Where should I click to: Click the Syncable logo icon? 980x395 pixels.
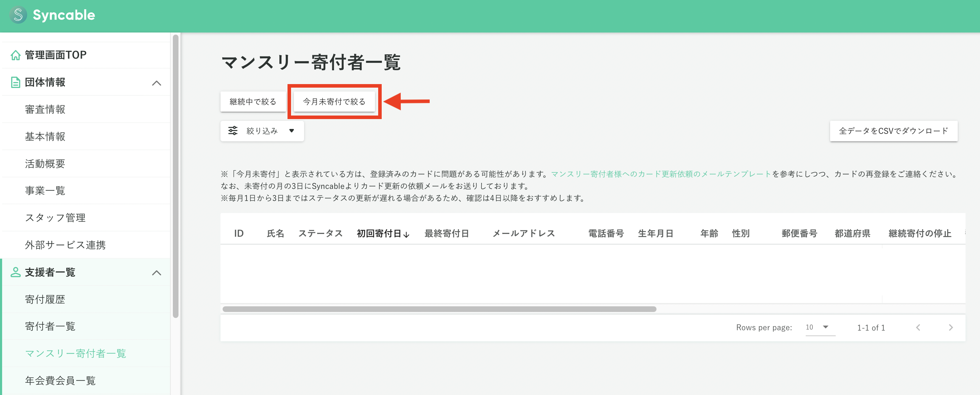(18, 15)
